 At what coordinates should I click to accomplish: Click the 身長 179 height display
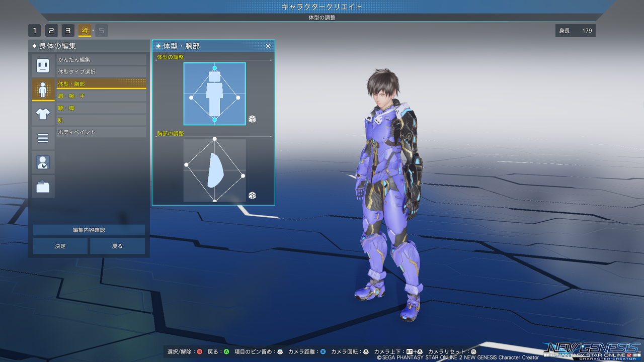[x=576, y=31]
